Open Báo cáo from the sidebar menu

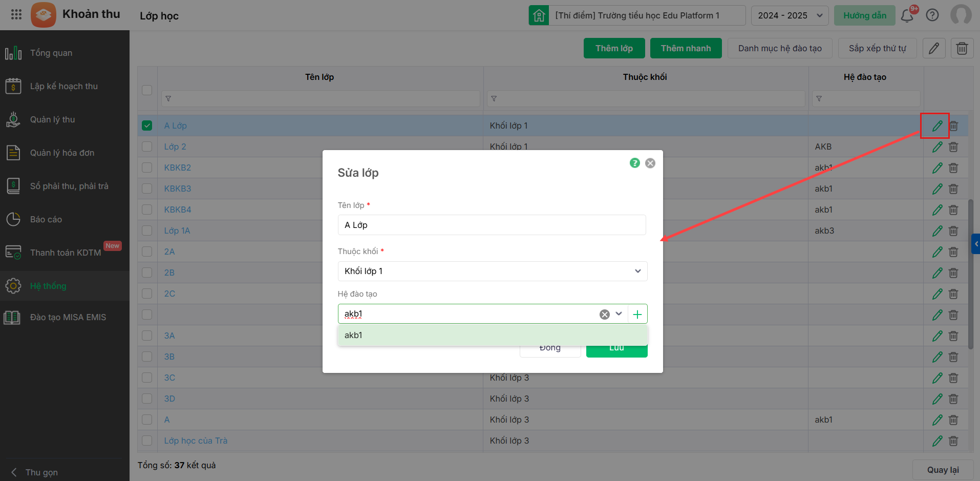click(x=46, y=219)
